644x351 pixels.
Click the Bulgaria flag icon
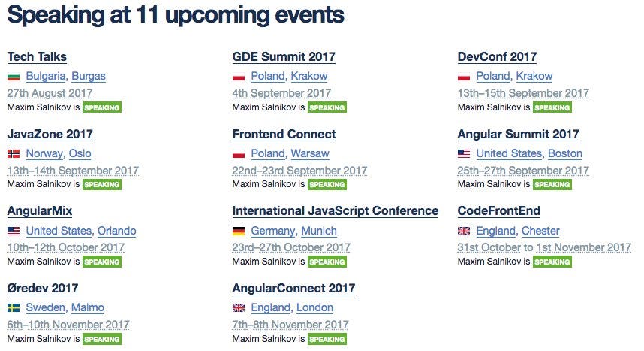(14, 77)
